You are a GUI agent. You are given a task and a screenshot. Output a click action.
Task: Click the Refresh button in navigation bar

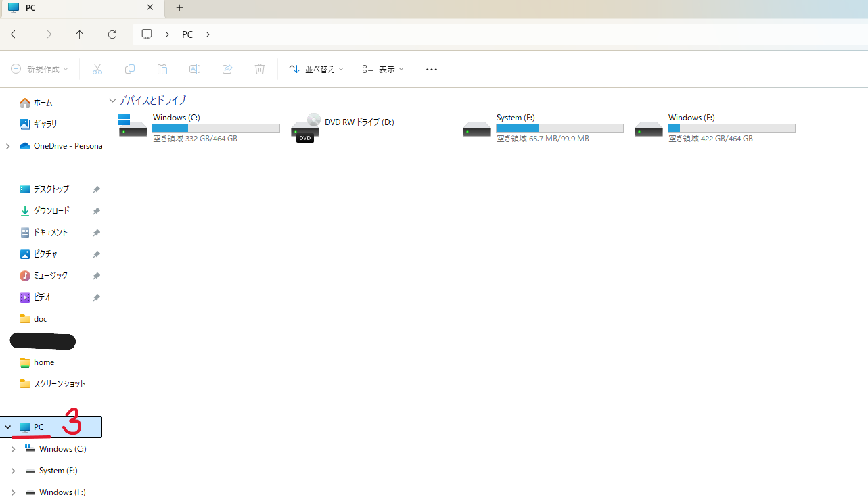tap(112, 34)
